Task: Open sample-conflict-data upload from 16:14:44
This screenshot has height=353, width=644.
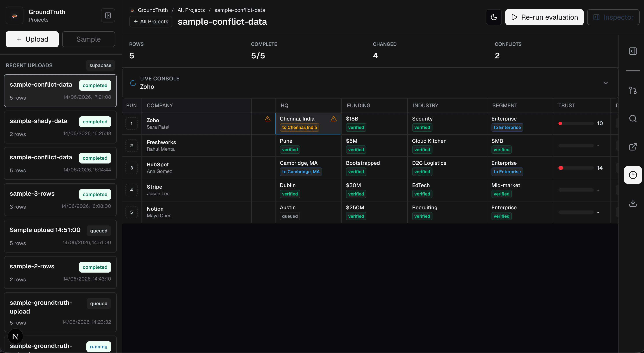Action: click(60, 163)
